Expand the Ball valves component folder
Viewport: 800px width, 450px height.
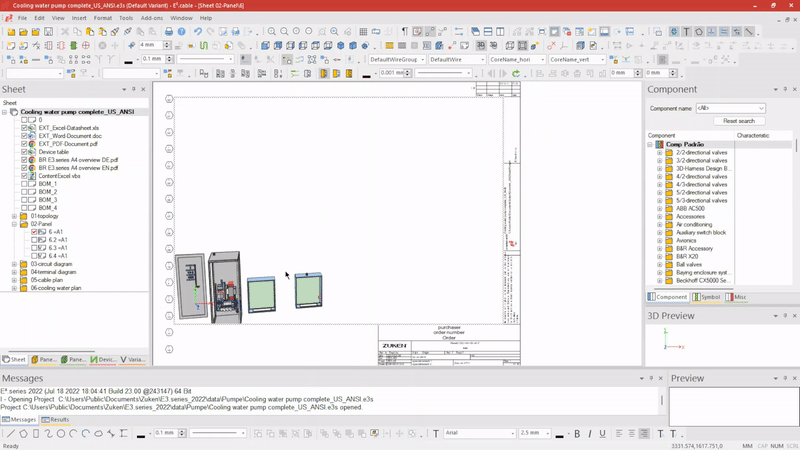[660, 264]
